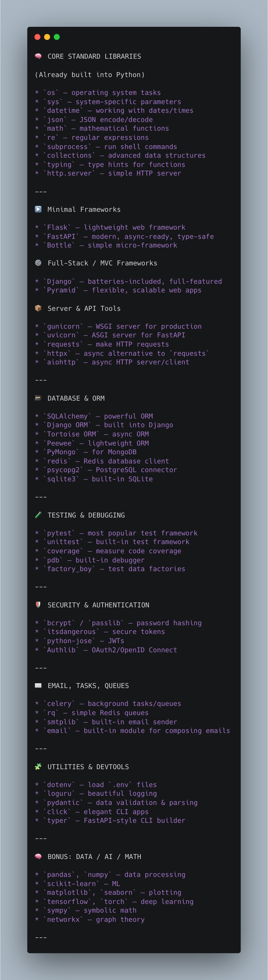Click the gear icon beside Full-Stack / MVC Frameworks
This screenshot has height=980, width=268.
(38, 263)
